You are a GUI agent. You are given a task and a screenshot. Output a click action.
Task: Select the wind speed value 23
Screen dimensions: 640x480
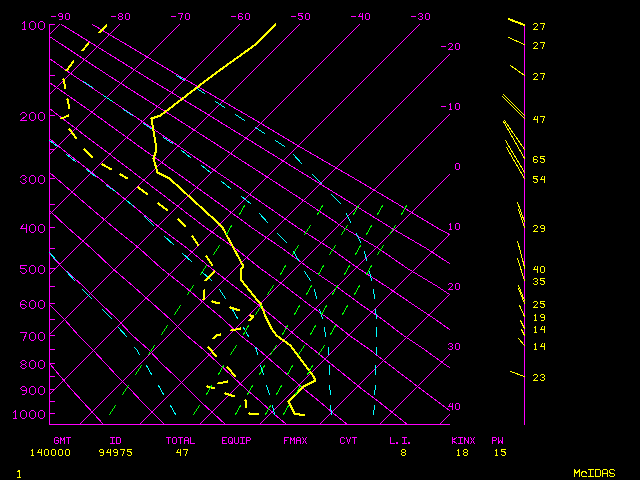coord(538,378)
